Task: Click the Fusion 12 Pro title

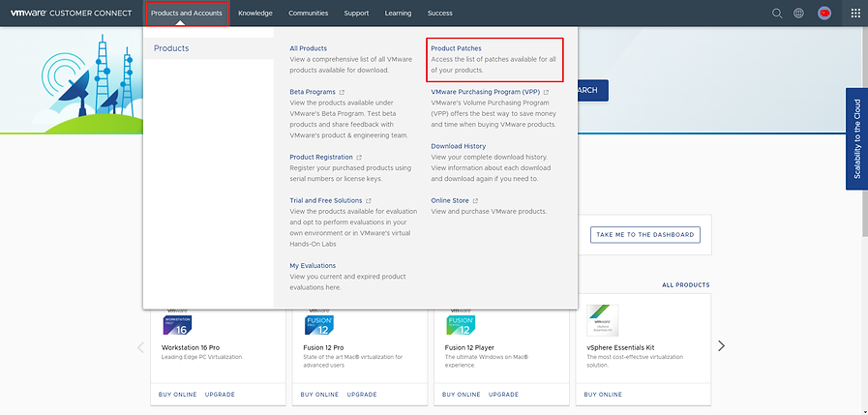Action: click(x=324, y=347)
